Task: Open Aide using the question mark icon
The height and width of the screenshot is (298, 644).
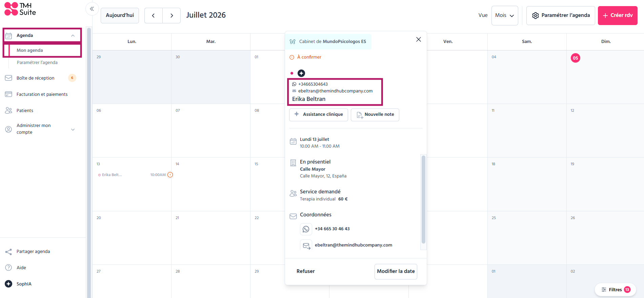Action: (8, 268)
